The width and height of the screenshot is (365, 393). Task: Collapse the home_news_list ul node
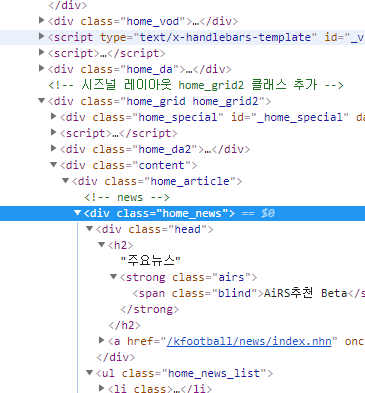(89, 372)
